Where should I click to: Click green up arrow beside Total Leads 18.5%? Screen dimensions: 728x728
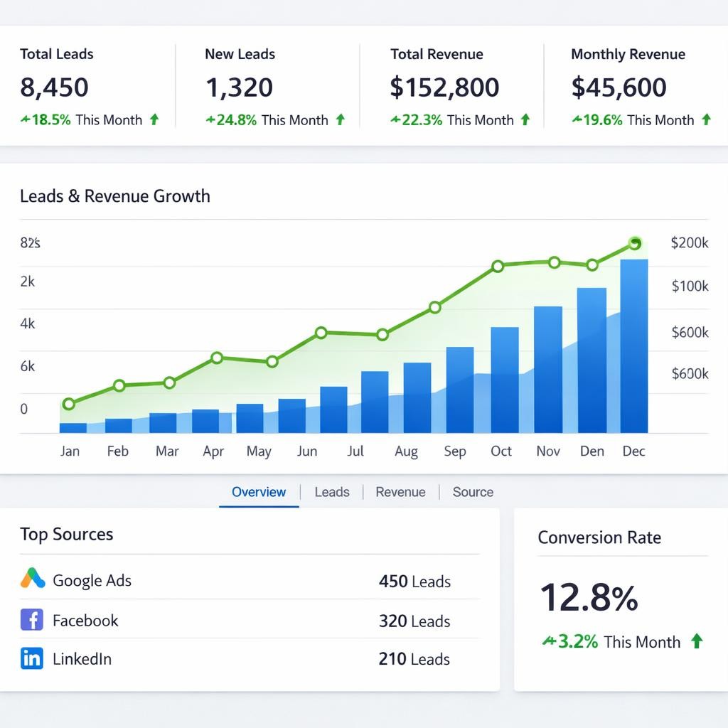point(154,119)
